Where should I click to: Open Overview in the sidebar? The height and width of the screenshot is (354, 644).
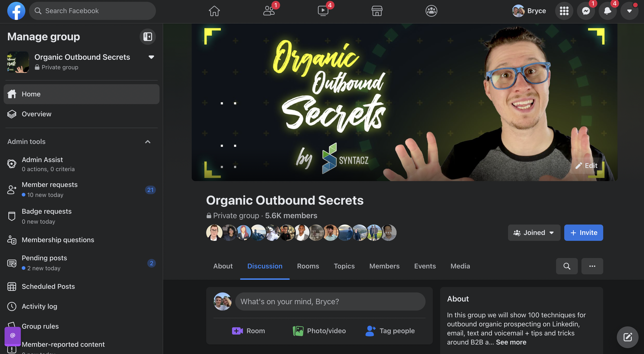[82, 114]
